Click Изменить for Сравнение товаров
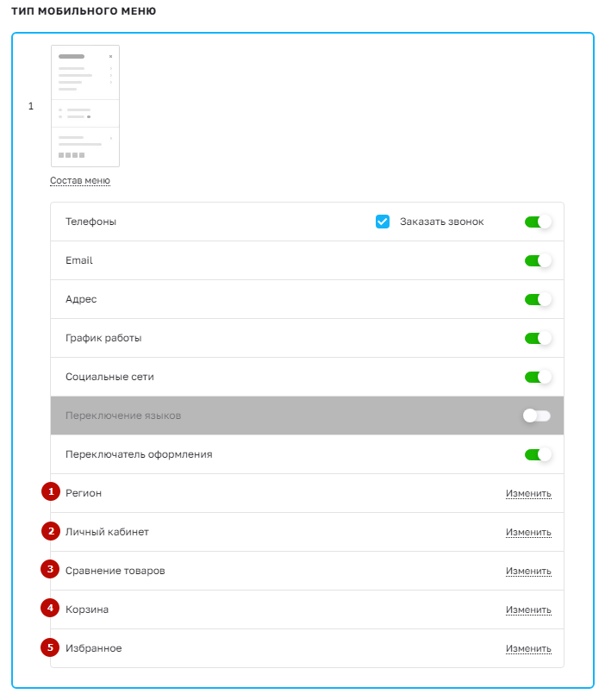Viewport: 605px width, 700px height. point(528,571)
